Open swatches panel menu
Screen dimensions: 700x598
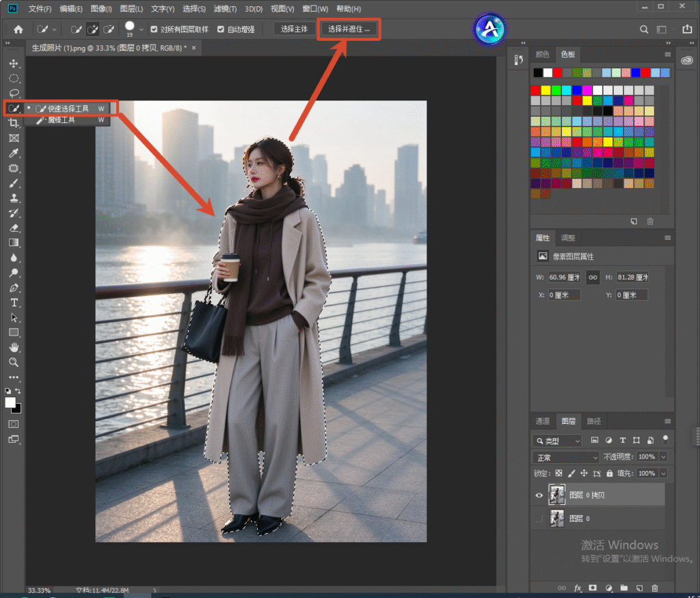(x=667, y=55)
